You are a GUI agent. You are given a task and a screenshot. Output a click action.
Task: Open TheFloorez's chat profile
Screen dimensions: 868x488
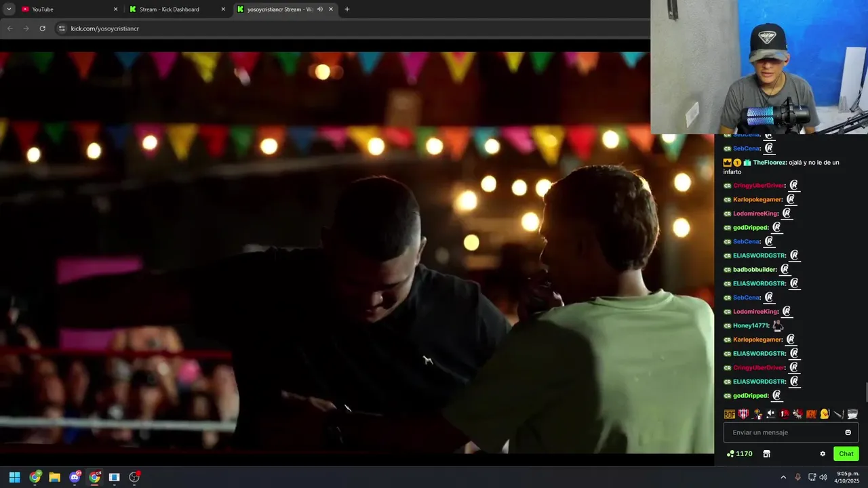(x=770, y=163)
